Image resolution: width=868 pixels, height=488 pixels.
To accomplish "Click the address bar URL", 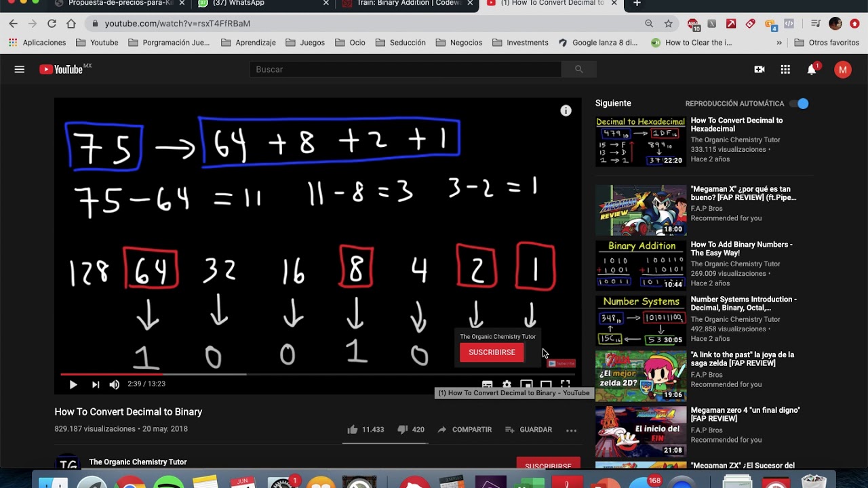I will click(x=178, y=23).
